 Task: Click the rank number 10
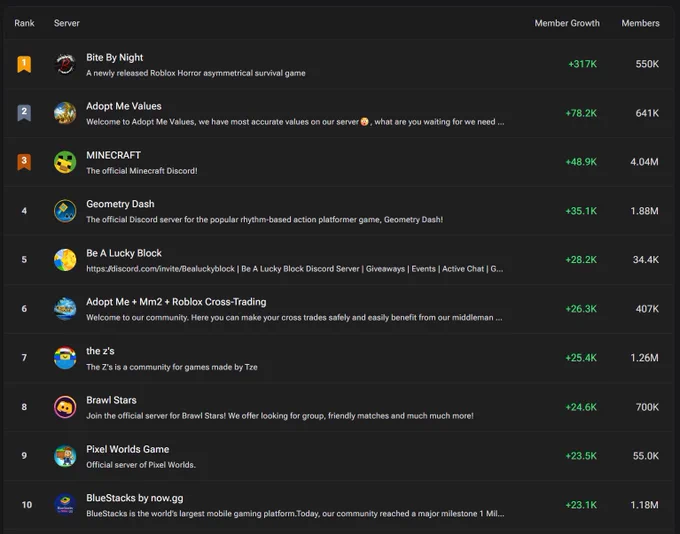tap(27, 505)
